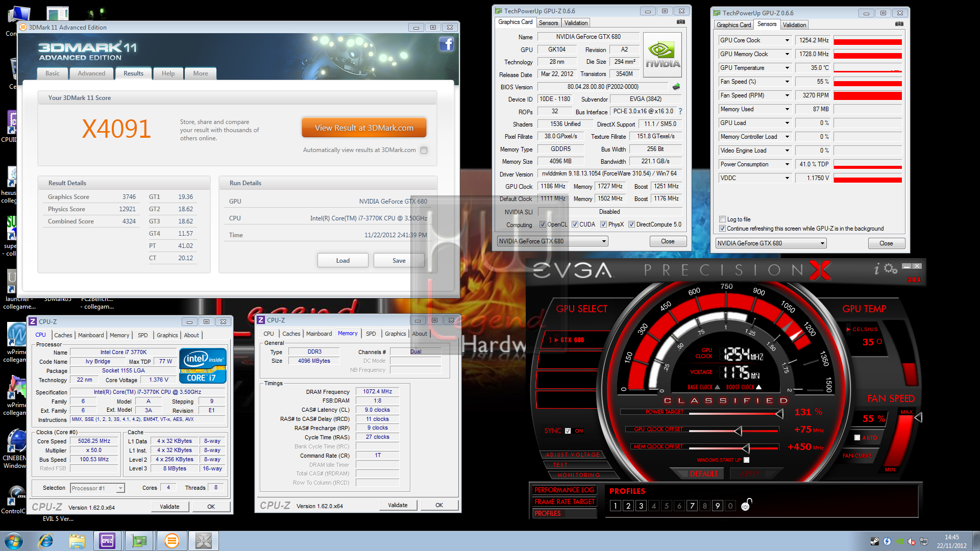The height and width of the screenshot is (551, 980).
Task: Expand the GPU Temperature sensor dropdown
Action: (787, 68)
